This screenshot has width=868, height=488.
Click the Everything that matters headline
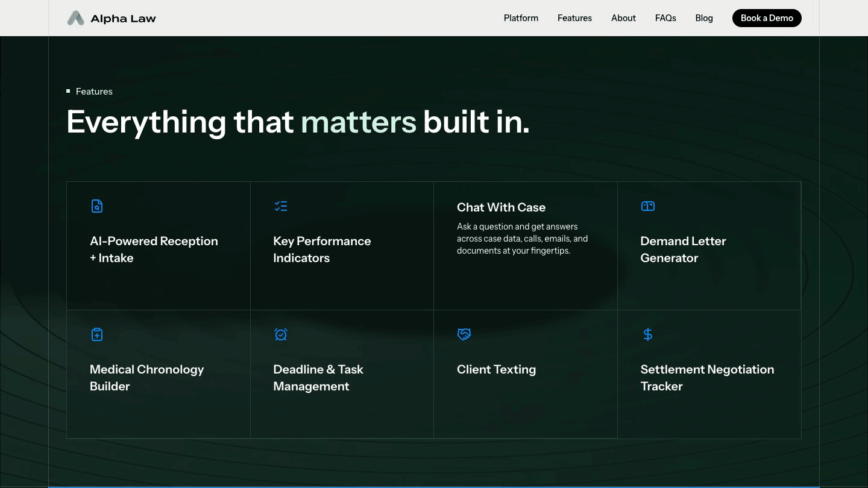298,122
